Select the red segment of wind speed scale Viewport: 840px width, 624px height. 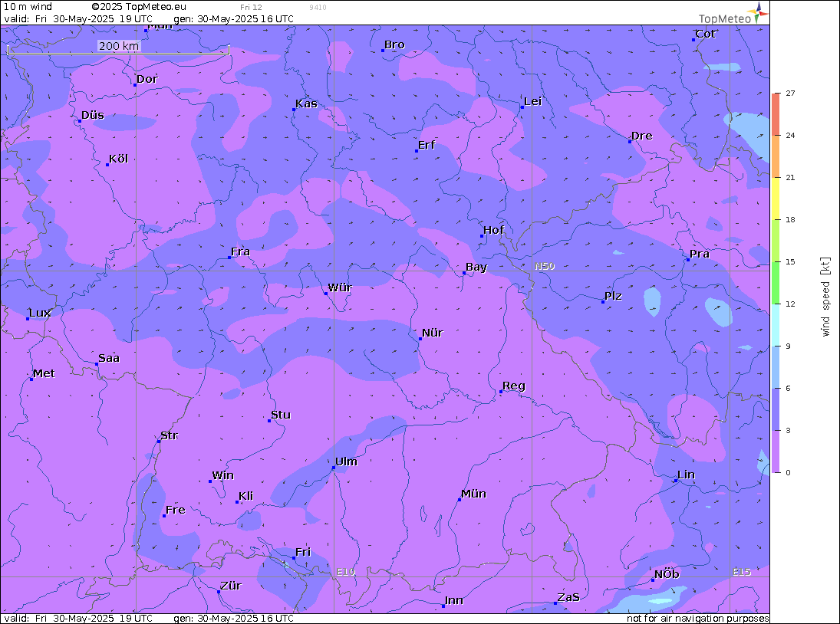(x=776, y=114)
